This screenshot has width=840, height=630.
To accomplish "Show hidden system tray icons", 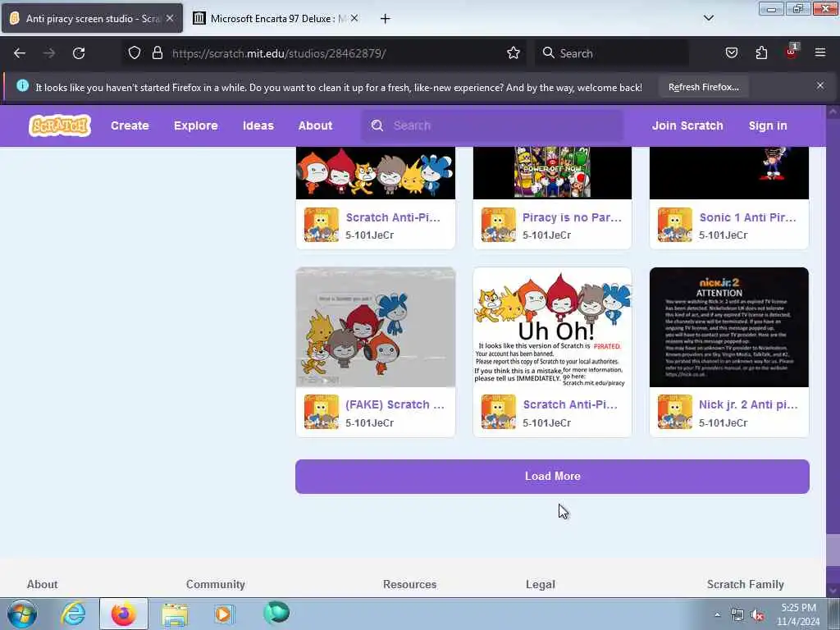I will pos(717,614).
